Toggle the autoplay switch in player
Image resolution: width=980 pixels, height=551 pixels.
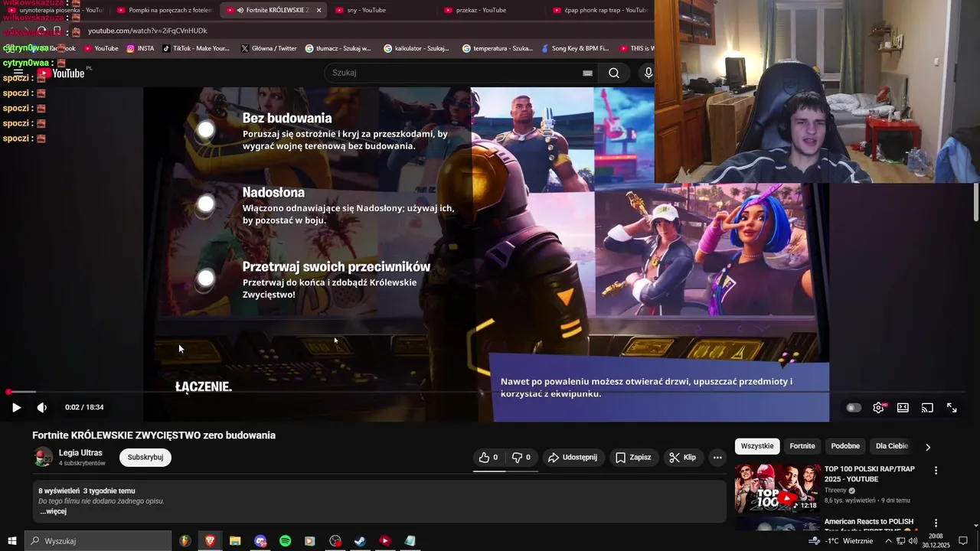coord(853,408)
